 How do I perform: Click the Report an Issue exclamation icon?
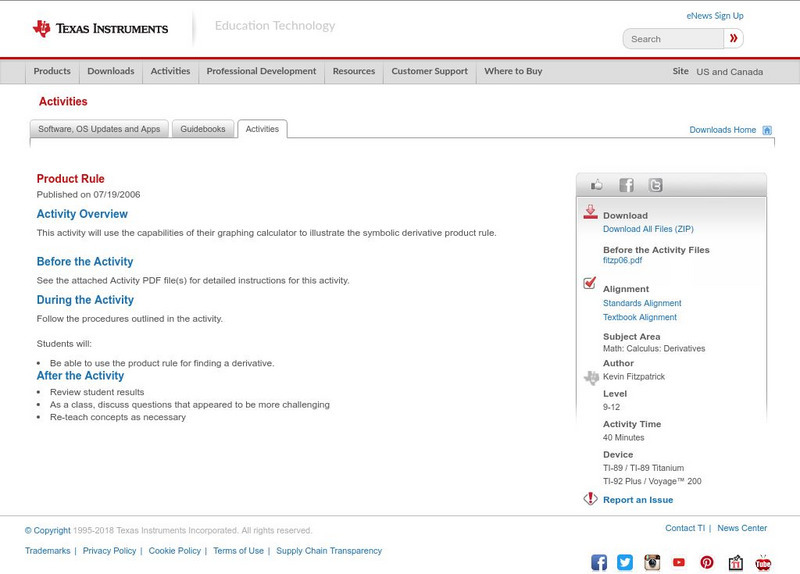[590, 498]
